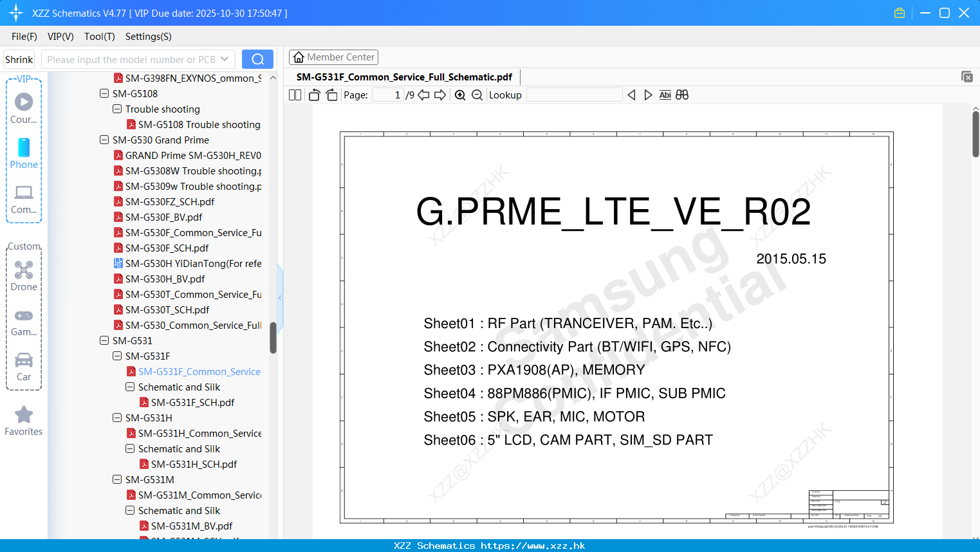This screenshot has width=980, height=552.
Task: Open the Tool(T) menu
Action: (100, 37)
